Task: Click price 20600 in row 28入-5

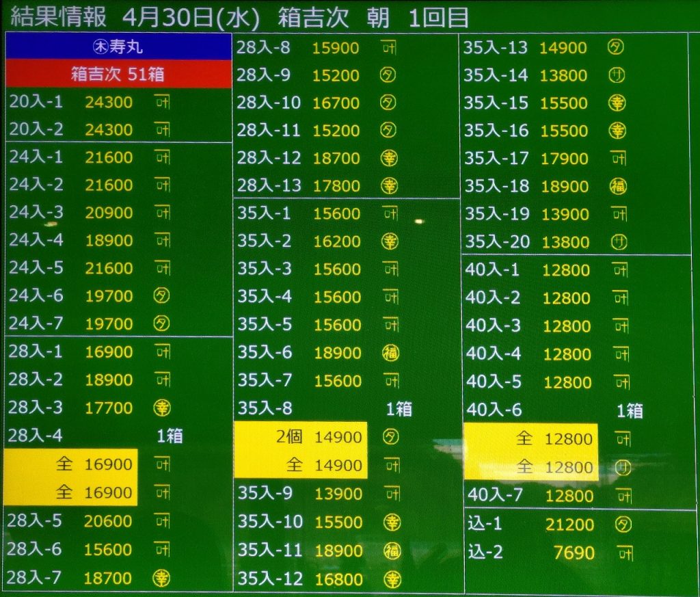Action: pos(108,521)
